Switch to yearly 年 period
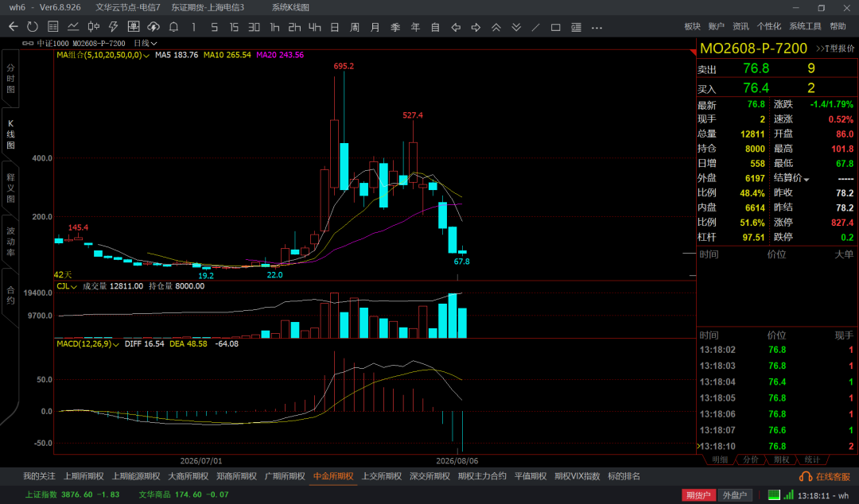This screenshot has width=859, height=504. 415,27
